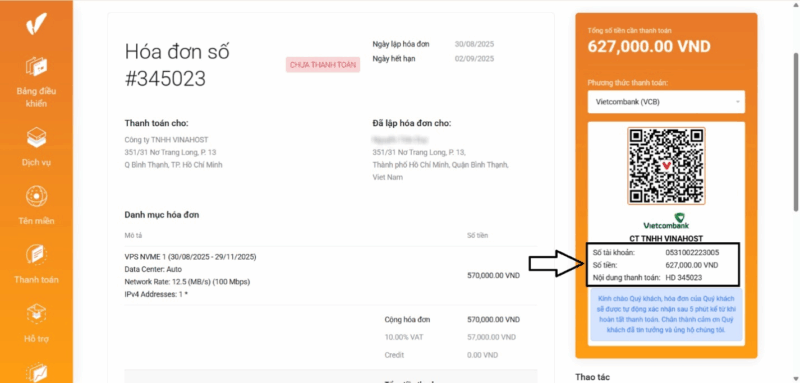Click account number 0531002223005
The width and height of the screenshot is (800, 383).
point(692,252)
